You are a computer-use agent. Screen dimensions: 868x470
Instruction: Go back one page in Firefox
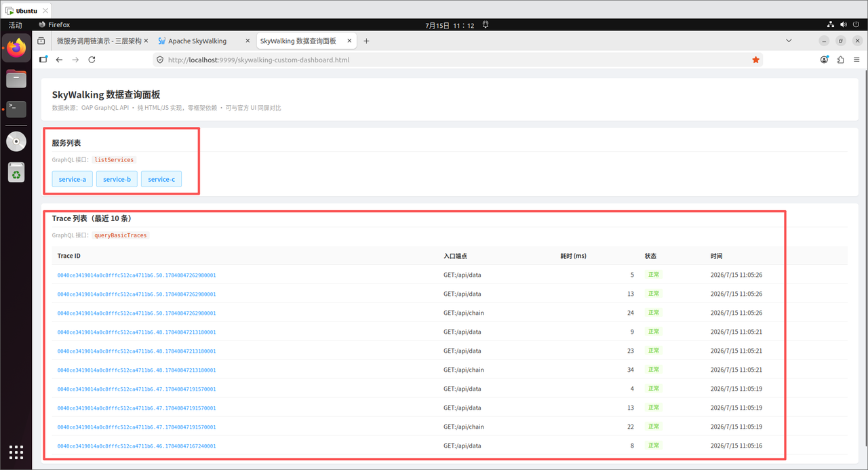point(59,60)
